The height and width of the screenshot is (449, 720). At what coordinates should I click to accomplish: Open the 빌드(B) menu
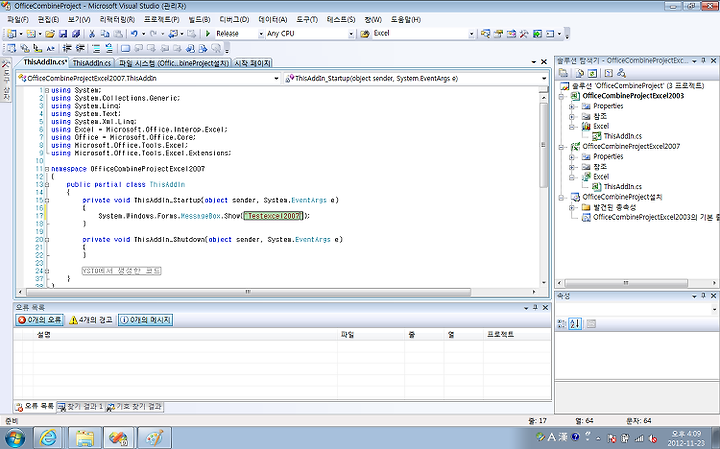pyautogui.click(x=199, y=20)
